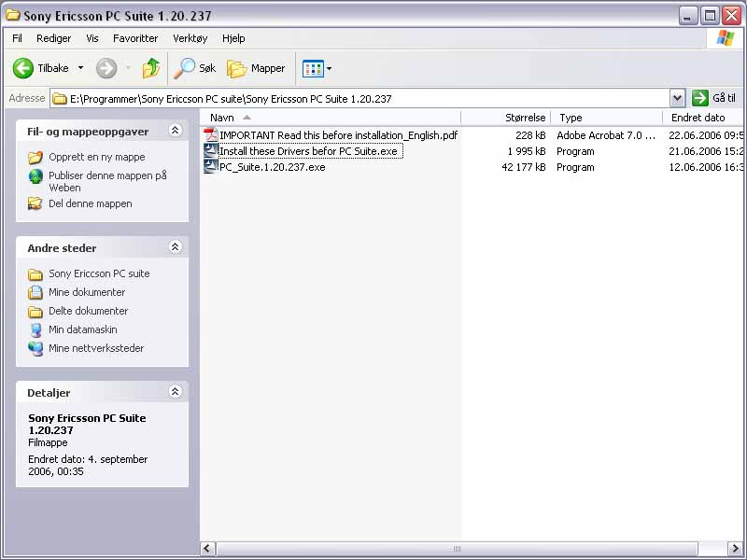
Task: Click Sony Ericcson PC suite folder icon
Action: pyautogui.click(x=35, y=274)
